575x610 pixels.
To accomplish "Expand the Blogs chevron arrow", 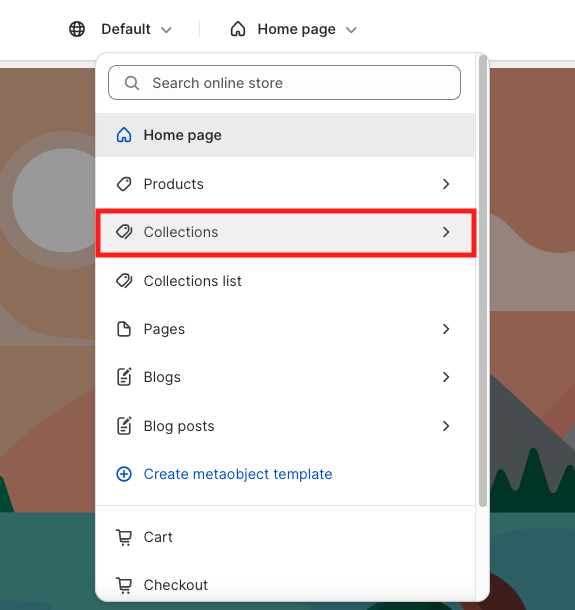I will click(446, 377).
